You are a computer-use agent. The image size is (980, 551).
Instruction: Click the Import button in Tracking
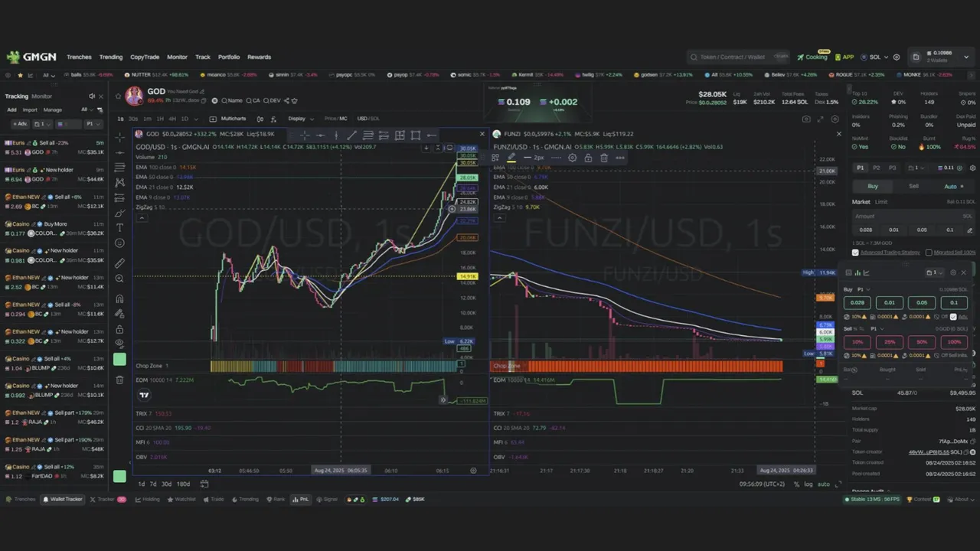pyautogui.click(x=30, y=109)
